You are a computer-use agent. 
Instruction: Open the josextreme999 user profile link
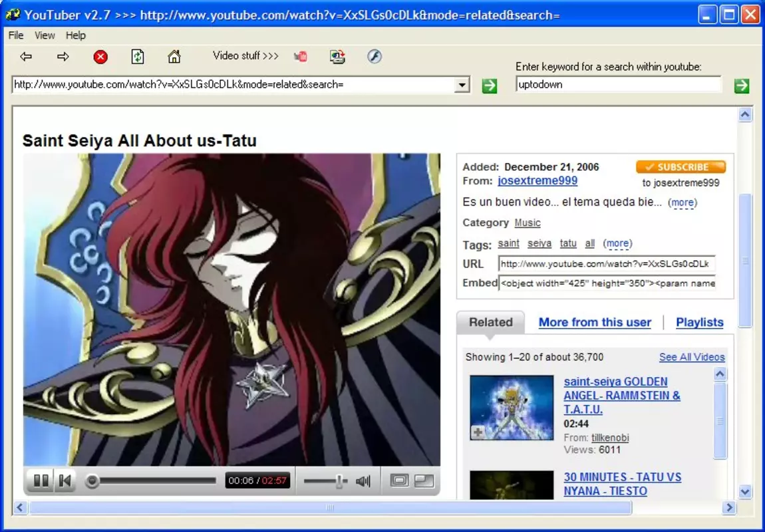(537, 181)
